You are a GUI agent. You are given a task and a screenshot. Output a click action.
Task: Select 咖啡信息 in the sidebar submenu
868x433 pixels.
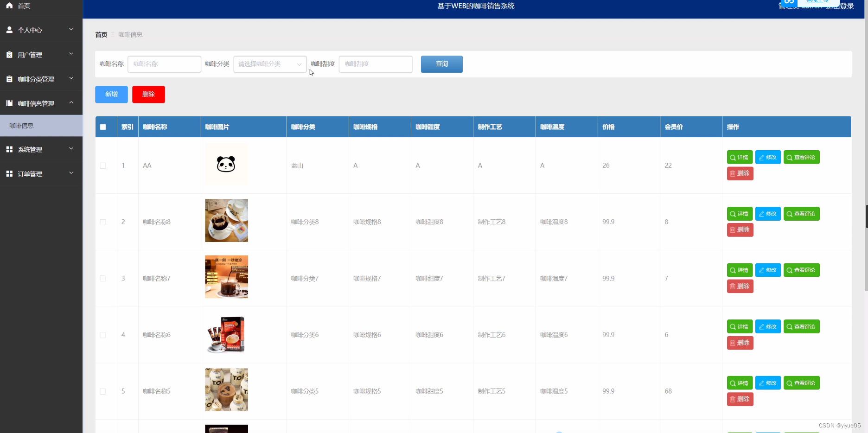coord(21,125)
